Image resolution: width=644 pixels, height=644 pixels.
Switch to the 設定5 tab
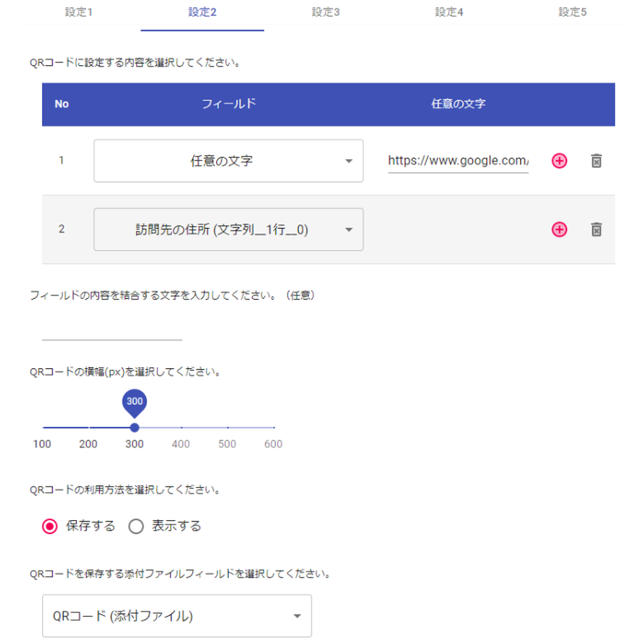(572, 13)
